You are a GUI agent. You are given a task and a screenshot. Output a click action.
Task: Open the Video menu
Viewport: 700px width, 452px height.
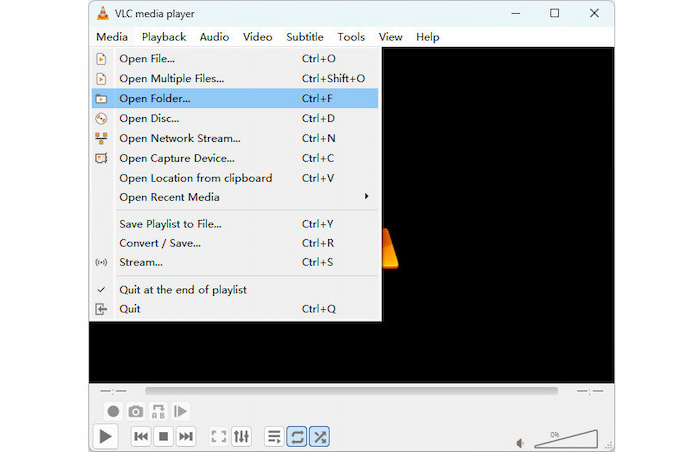coord(258,37)
